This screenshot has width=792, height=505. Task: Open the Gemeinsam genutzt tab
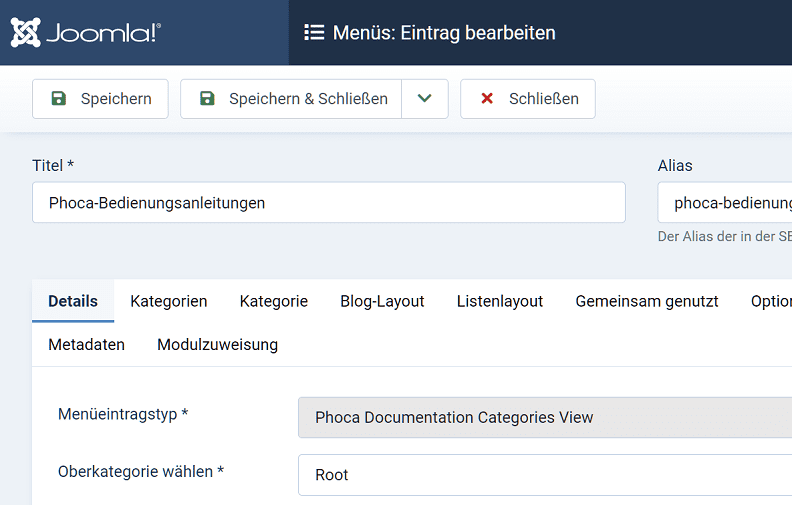(x=647, y=301)
